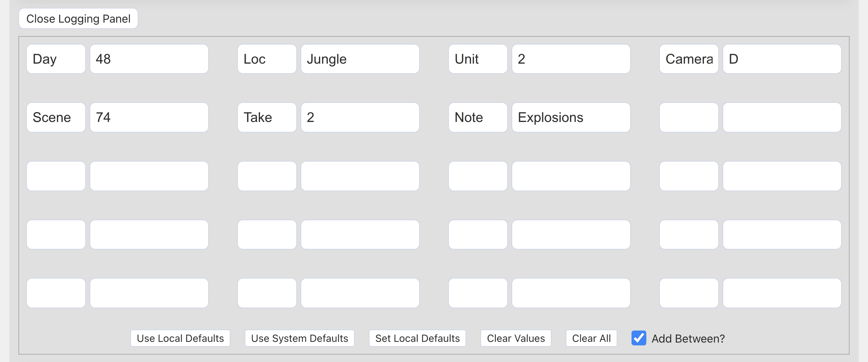This screenshot has height=362, width=868.
Task: Click the Use Local Defaults button
Action: pos(180,338)
